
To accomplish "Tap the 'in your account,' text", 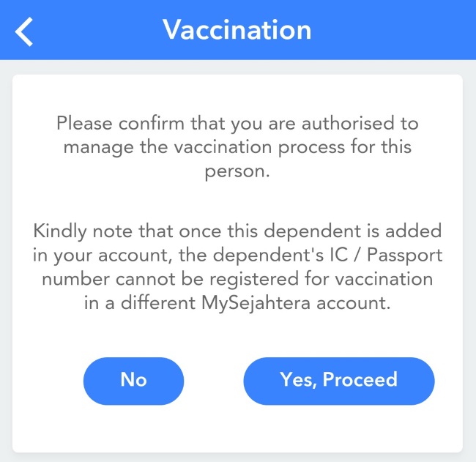I will coord(103,256).
